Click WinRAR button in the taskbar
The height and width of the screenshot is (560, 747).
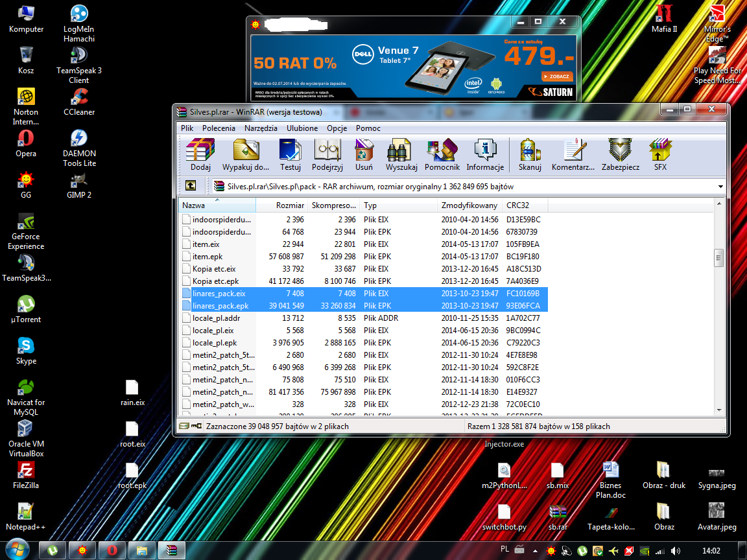pyautogui.click(x=171, y=550)
